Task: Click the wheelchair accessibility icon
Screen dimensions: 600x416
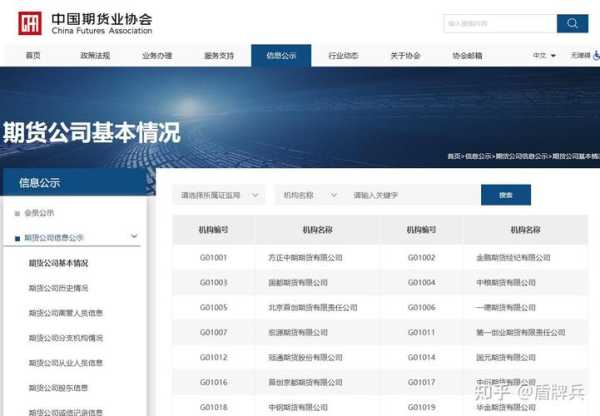Action: point(597,55)
